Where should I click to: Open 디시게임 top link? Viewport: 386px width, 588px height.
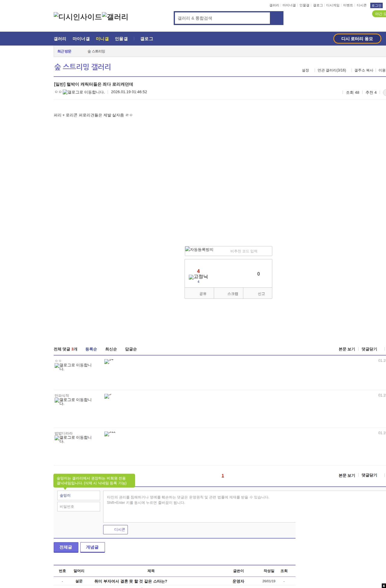(333, 5)
